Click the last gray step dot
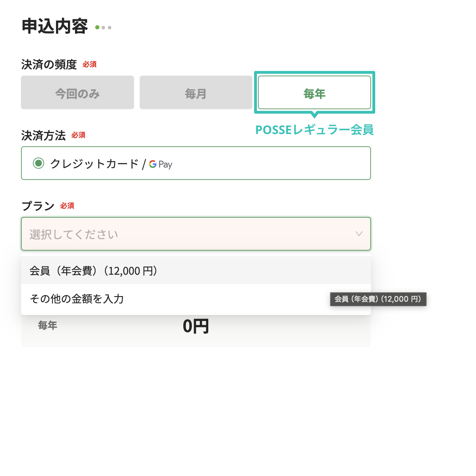Image resolution: width=476 pixels, height=476 pixels. click(110, 27)
